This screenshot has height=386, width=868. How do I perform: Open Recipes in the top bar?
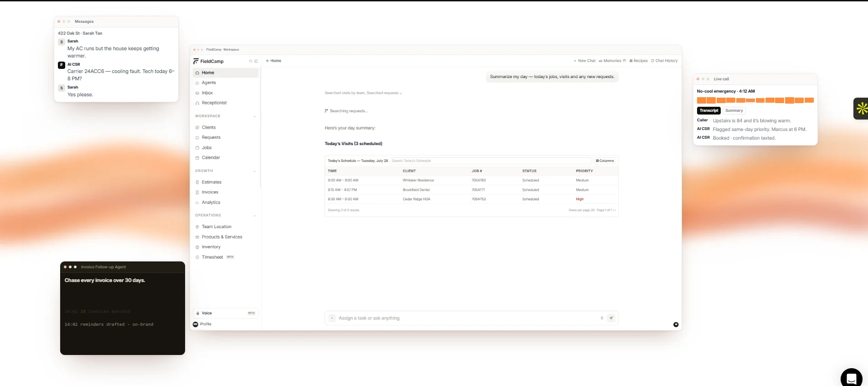[x=639, y=61]
